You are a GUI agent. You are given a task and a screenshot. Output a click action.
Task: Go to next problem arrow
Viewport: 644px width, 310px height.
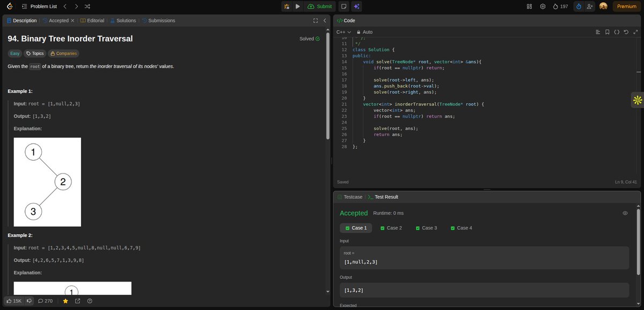(x=76, y=6)
